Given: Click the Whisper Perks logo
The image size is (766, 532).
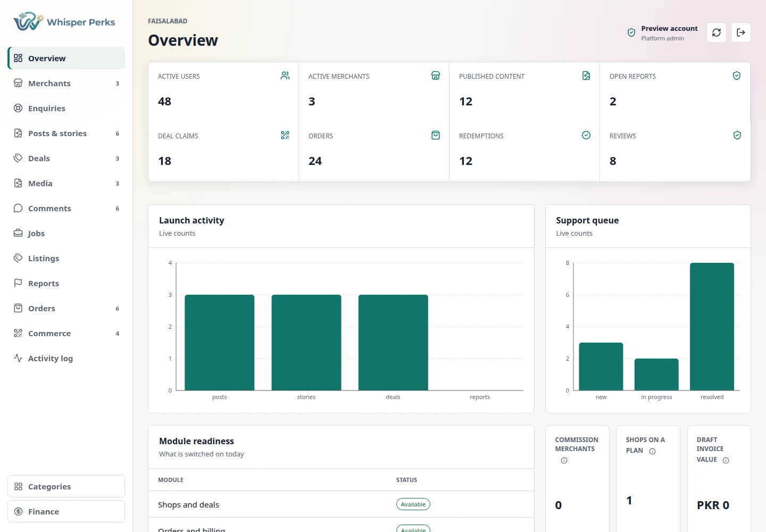Looking at the screenshot, I should (x=64, y=22).
